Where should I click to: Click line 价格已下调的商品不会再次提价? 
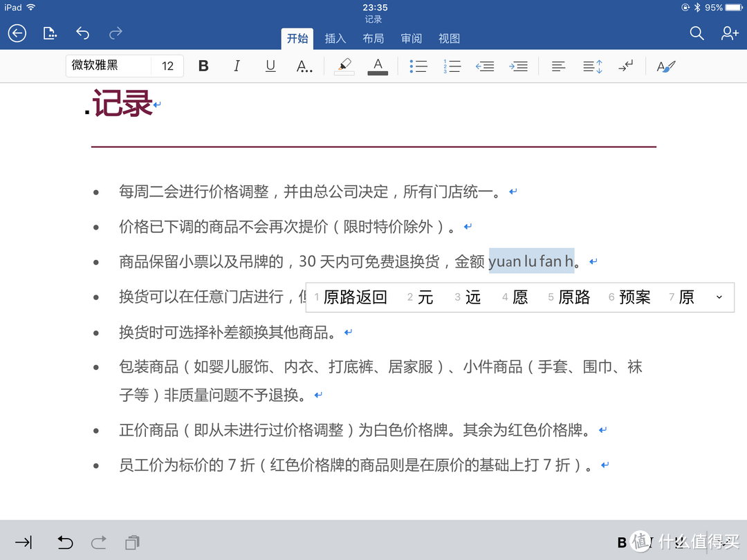[287, 227]
